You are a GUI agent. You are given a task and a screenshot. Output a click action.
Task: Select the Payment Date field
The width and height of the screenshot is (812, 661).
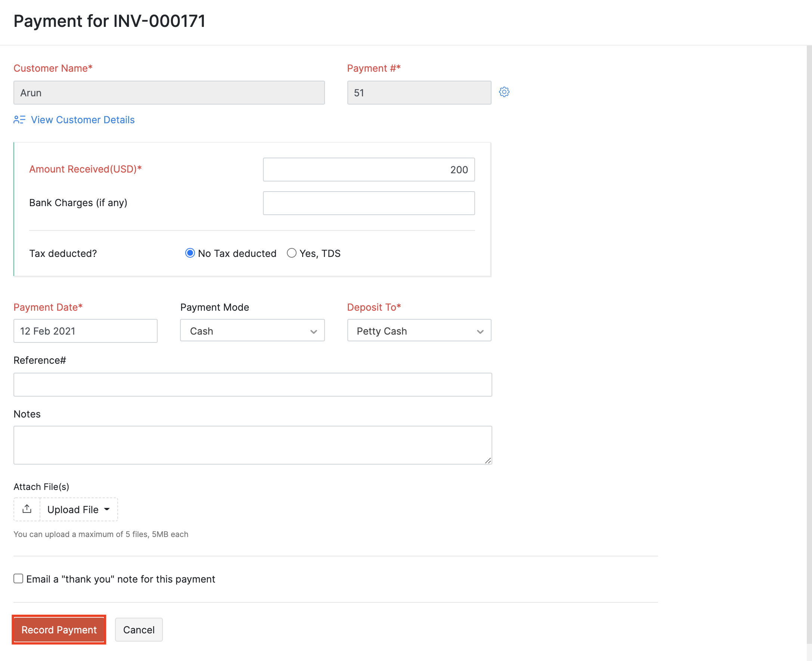[85, 331]
